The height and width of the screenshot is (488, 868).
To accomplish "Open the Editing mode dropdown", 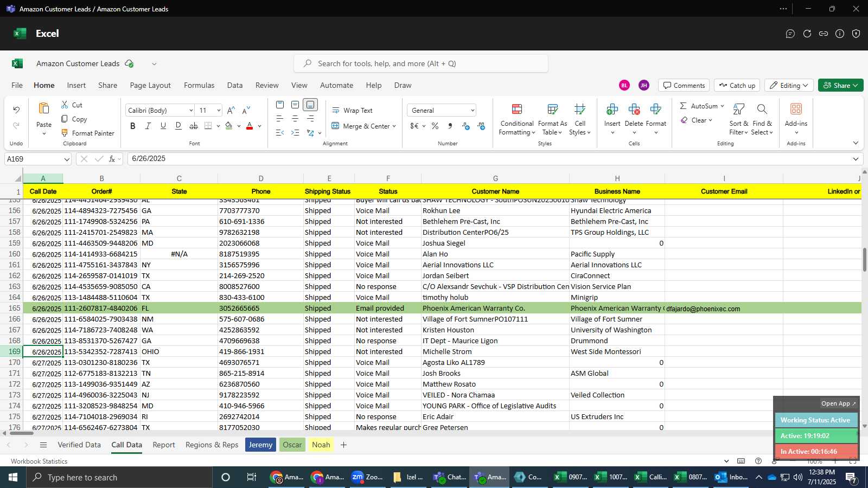I will click(789, 85).
